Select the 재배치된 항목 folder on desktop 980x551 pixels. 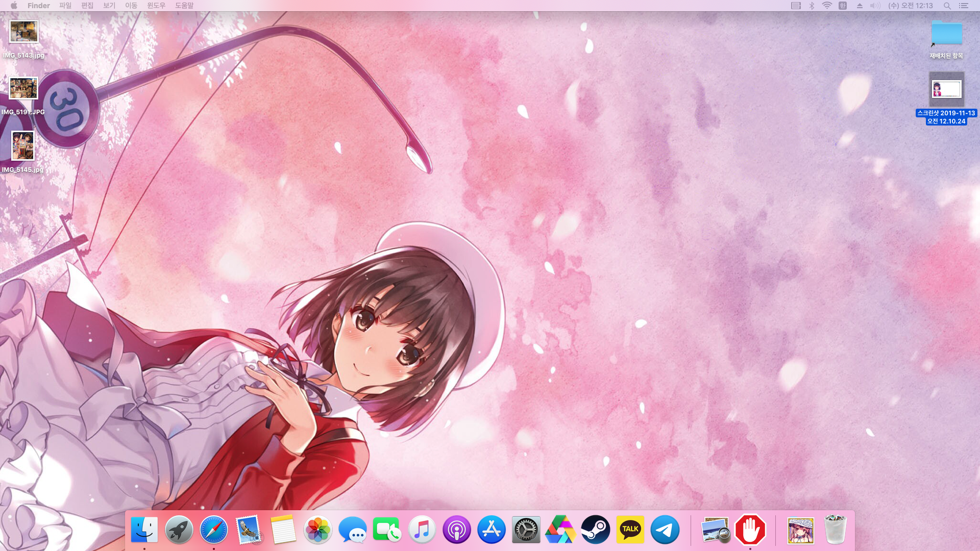947,33
